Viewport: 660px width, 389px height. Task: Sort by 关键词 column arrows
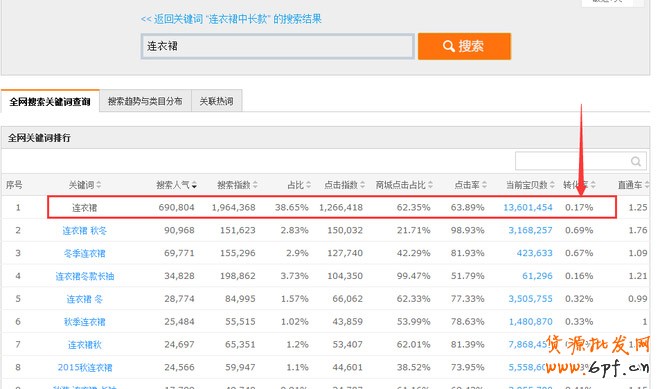click(98, 185)
